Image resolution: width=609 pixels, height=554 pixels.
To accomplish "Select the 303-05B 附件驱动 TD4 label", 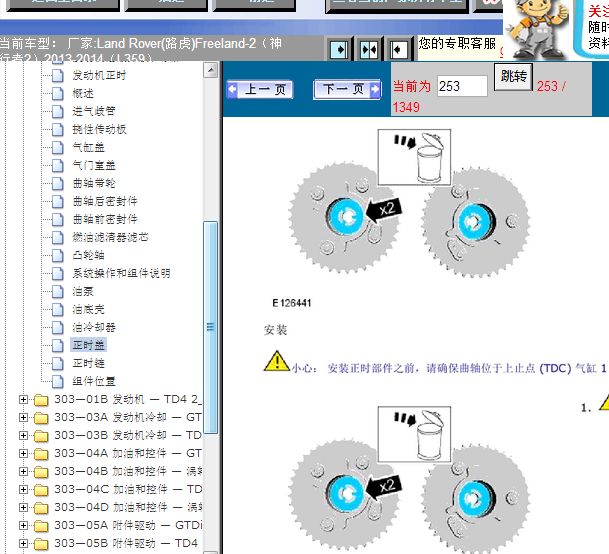I will 126,543.
